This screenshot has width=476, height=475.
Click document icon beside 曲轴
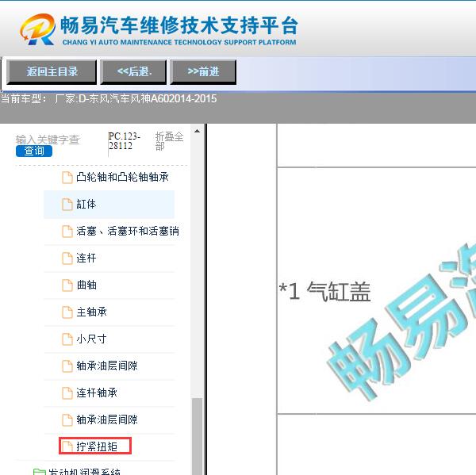(x=67, y=285)
